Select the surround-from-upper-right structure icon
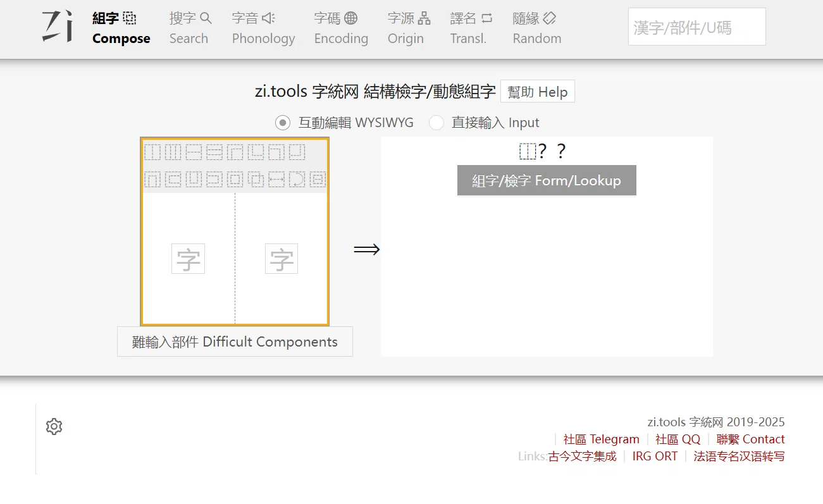The image size is (823, 504). (276, 152)
